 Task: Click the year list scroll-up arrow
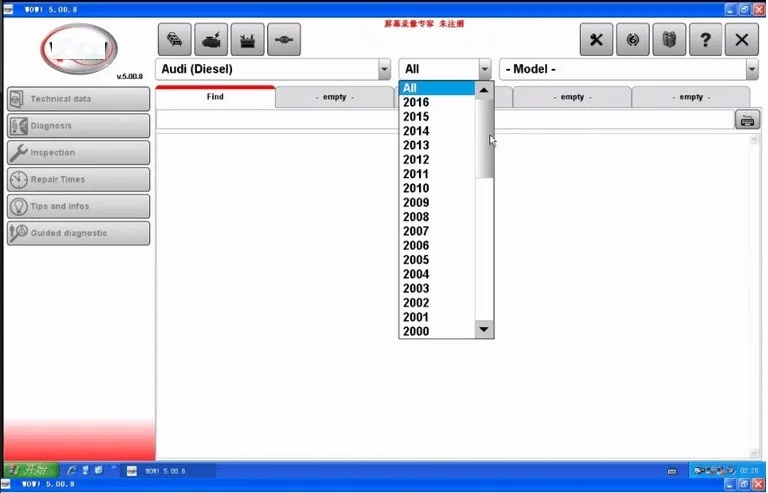pos(484,90)
